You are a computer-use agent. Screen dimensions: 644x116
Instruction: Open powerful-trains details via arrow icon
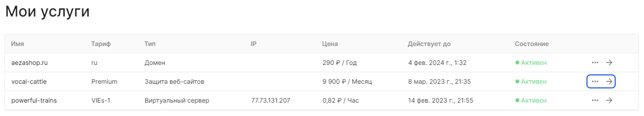pos(609,100)
